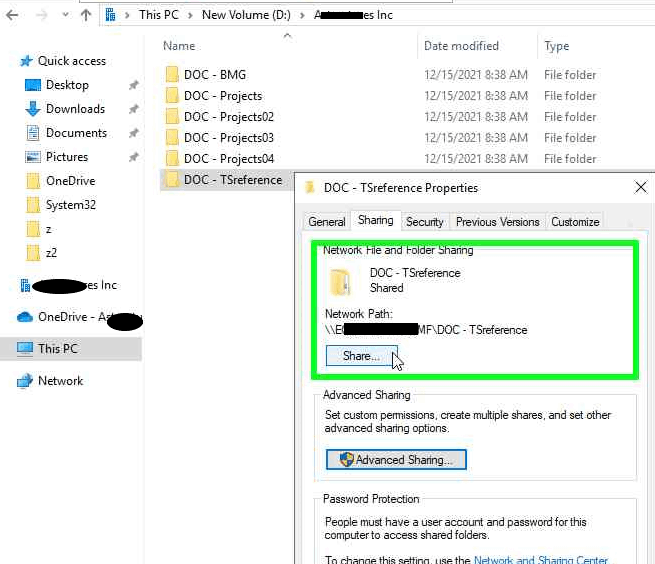Select the DOC - TSreference folder row
The width and height of the screenshot is (655, 564).
coord(227,180)
